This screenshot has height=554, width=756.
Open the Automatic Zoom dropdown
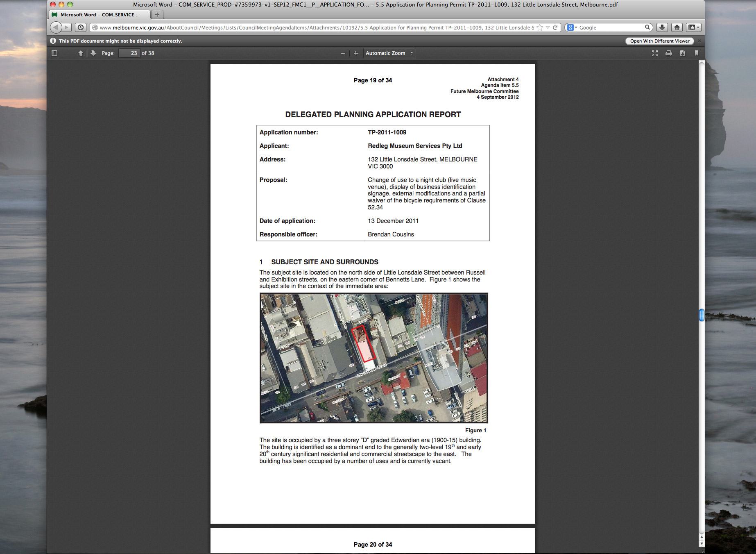coord(389,53)
